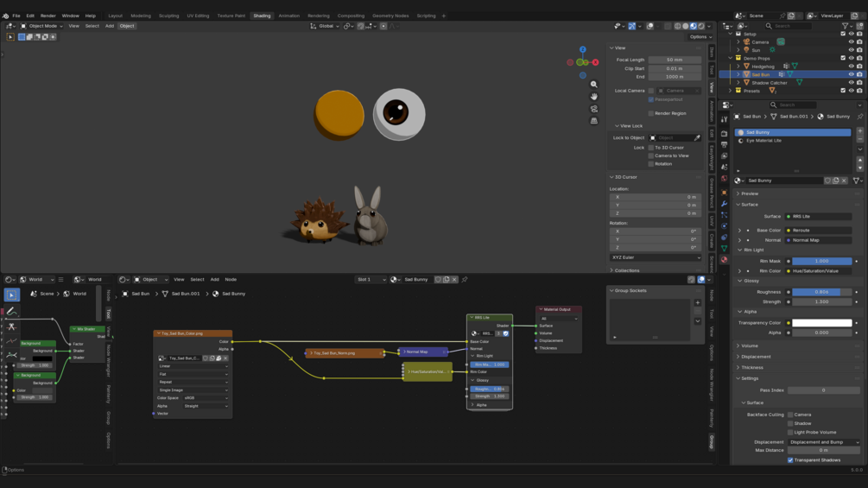Select solid viewport shading
This screenshot has width=868, height=488.
coord(685,26)
